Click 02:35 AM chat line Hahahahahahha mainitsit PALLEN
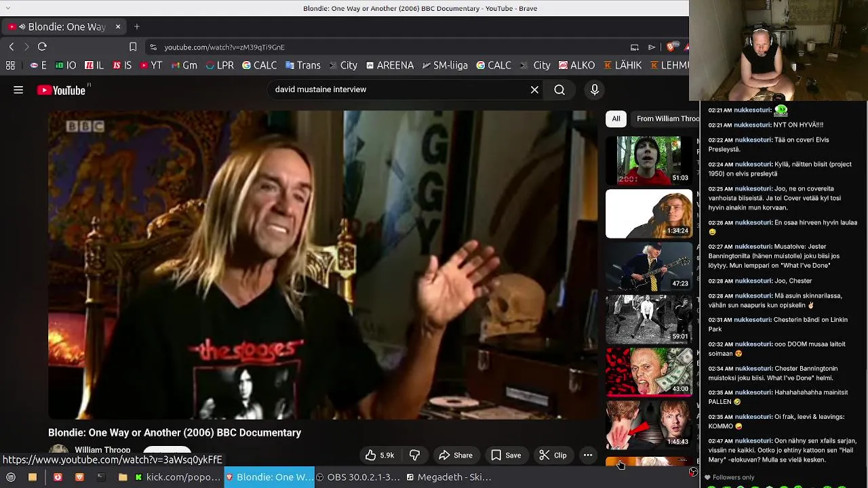The height and width of the screenshot is (488, 868). (778, 397)
